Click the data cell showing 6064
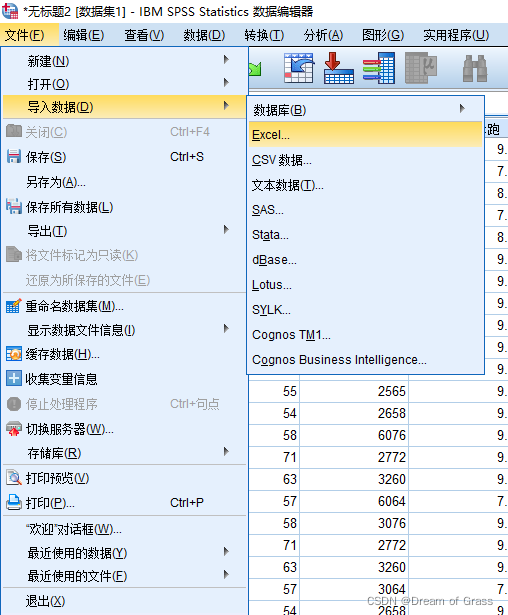508x615 pixels. (354, 501)
